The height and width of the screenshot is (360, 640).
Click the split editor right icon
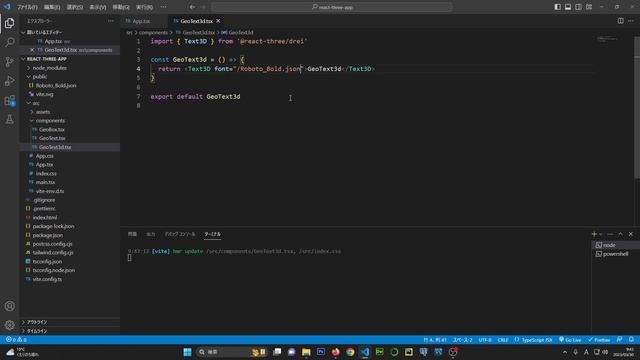pos(620,21)
